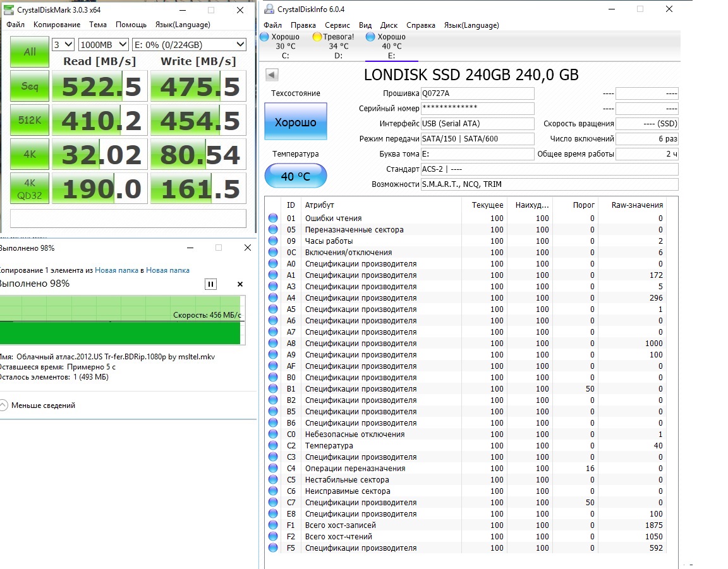Click the status orb for attribute F2
Image resolution: width=728 pixels, height=569 pixels.
click(x=273, y=537)
